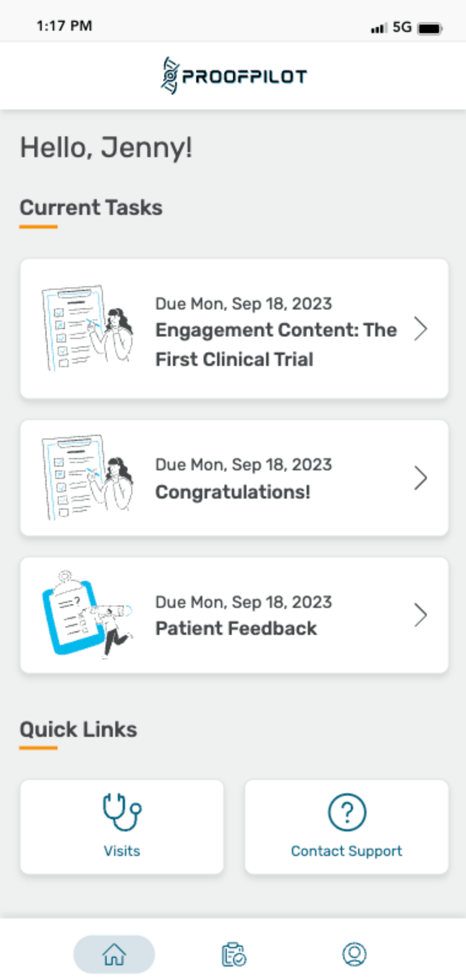Tap the checklist illustration on Engagement Content
The width and height of the screenshot is (466, 980).
87,328
